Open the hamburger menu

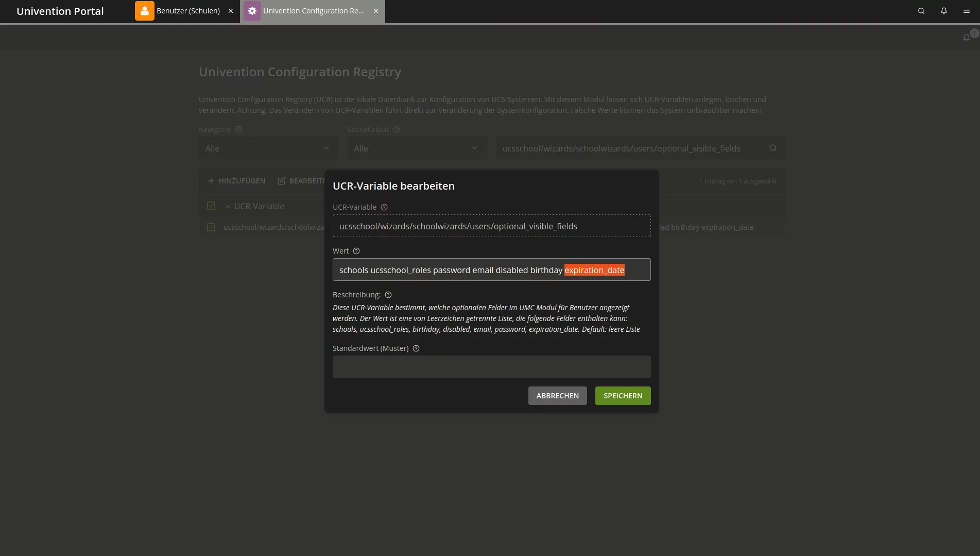[x=967, y=11]
